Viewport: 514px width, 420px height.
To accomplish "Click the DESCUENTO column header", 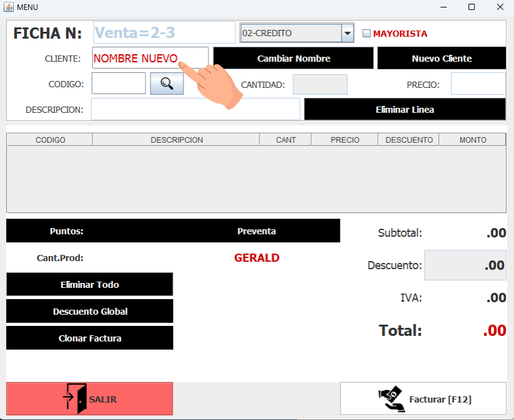I will 409,140.
